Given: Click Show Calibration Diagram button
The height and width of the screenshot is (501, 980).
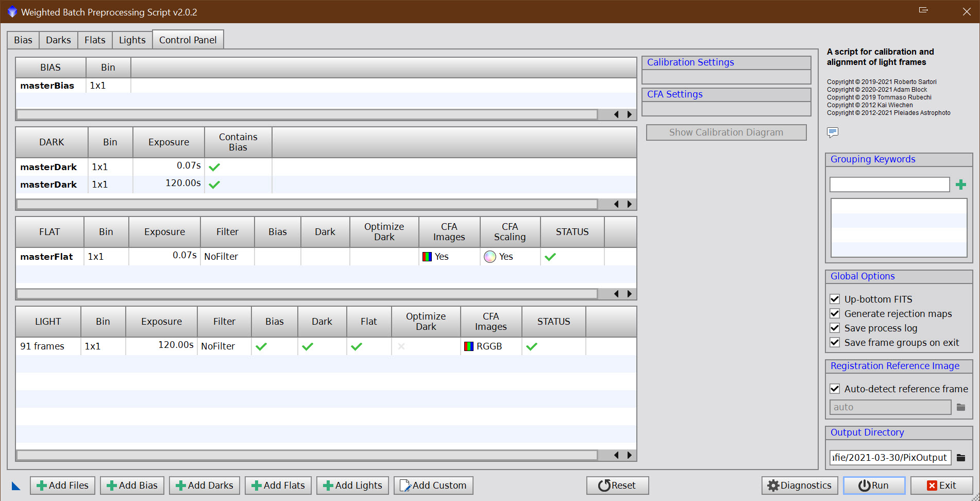Looking at the screenshot, I should point(726,132).
